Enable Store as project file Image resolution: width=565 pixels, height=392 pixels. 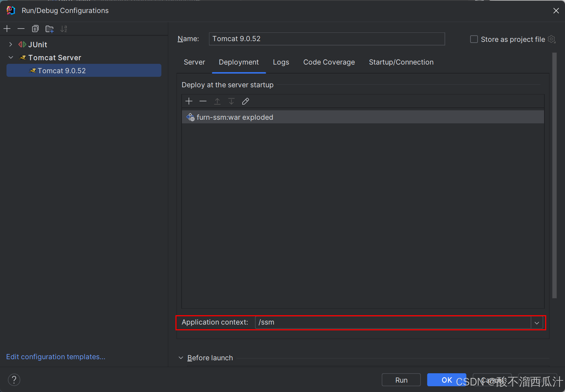pyautogui.click(x=474, y=39)
